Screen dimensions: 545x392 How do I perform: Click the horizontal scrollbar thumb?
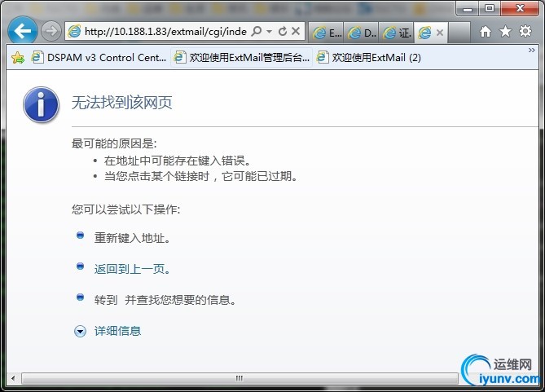click(240, 378)
